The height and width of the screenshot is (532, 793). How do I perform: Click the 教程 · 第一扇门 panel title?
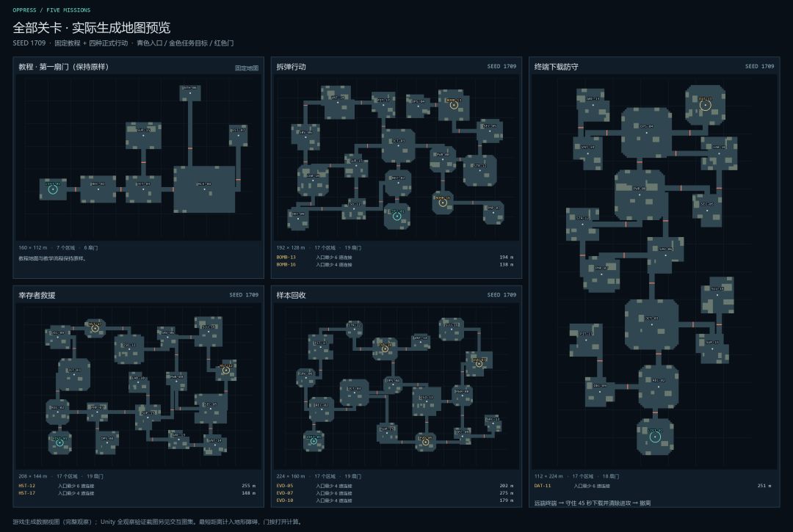coord(64,67)
